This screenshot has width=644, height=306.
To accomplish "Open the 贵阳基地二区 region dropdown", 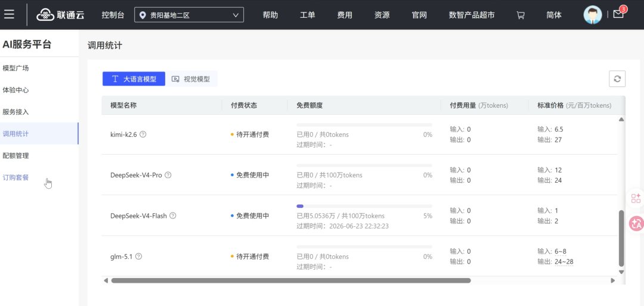I will (189, 15).
